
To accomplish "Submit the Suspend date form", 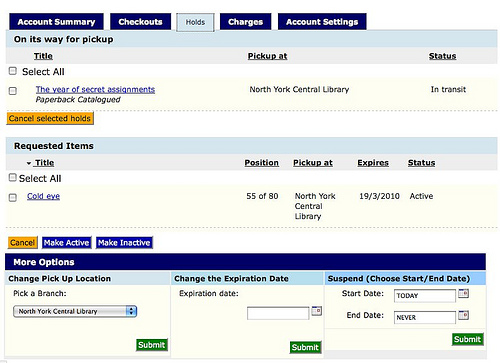I will click(x=468, y=339).
